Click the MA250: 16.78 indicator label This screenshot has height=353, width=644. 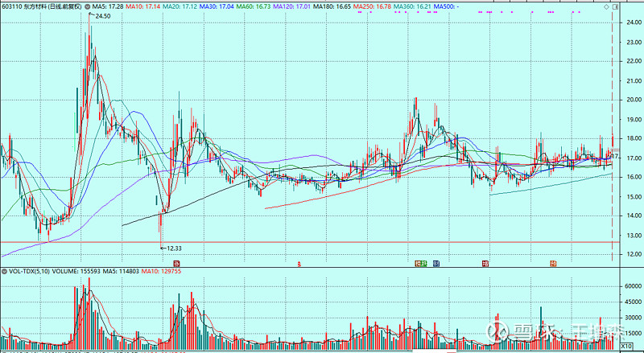(372, 7)
